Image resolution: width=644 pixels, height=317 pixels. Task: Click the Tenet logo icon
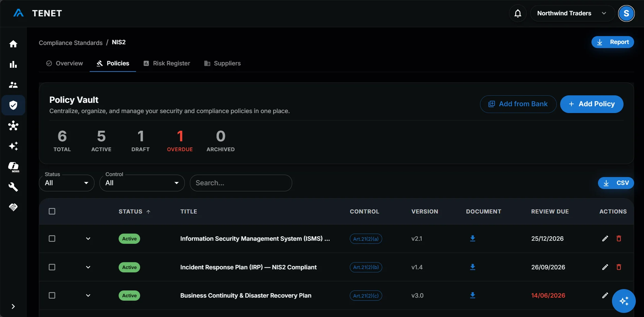tap(18, 13)
